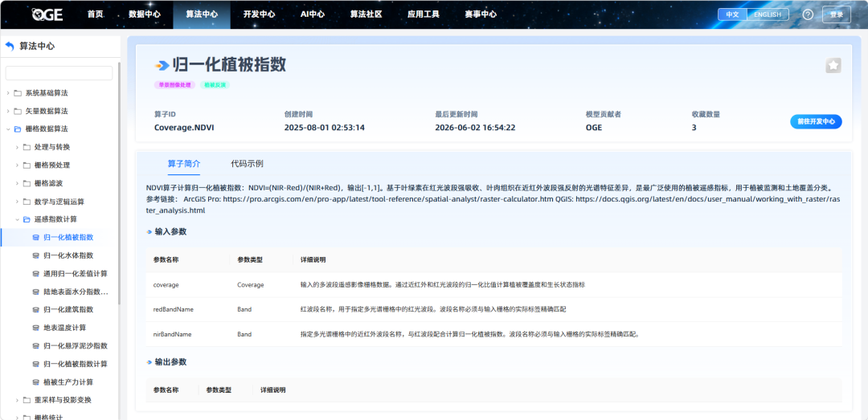Click the Coverage.NDVI operator ID

click(x=184, y=127)
